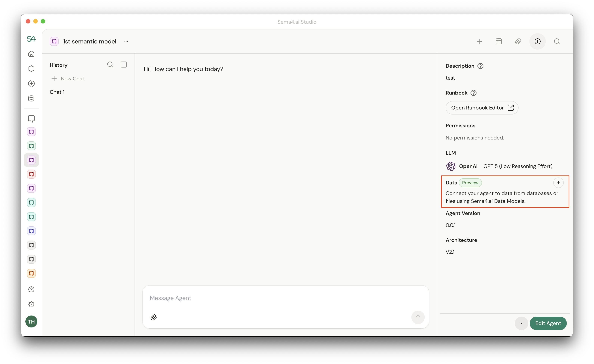Open the agent options ellipsis menu
The width and height of the screenshot is (594, 364).
coord(126,41)
